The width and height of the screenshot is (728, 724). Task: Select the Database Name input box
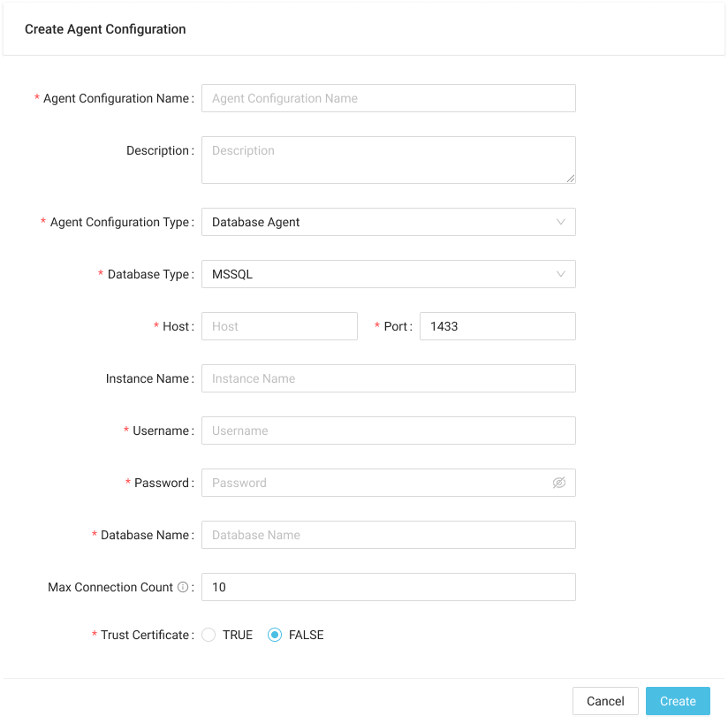(x=388, y=535)
